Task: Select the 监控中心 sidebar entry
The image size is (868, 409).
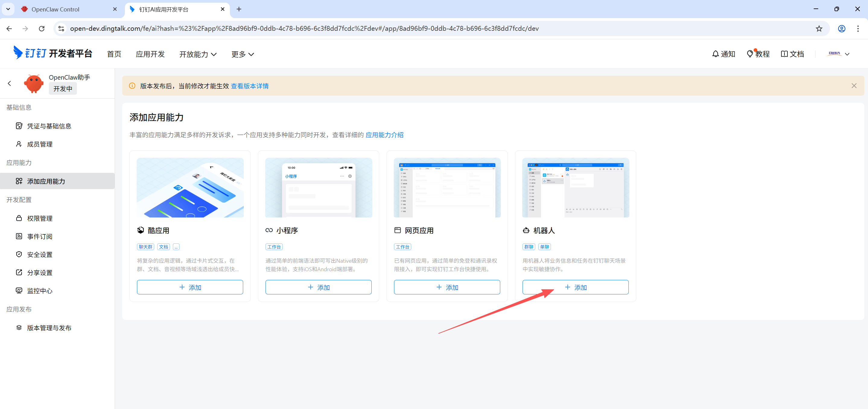Action: coord(40,290)
